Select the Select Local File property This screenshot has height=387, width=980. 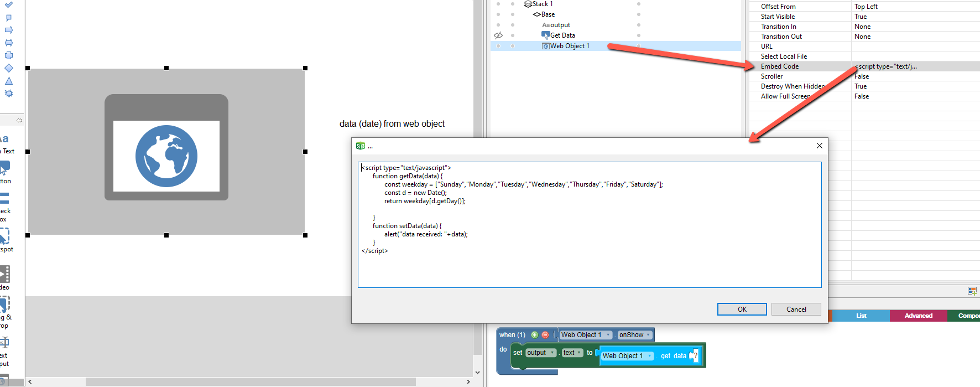pyautogui.click(x=864, y=56)
